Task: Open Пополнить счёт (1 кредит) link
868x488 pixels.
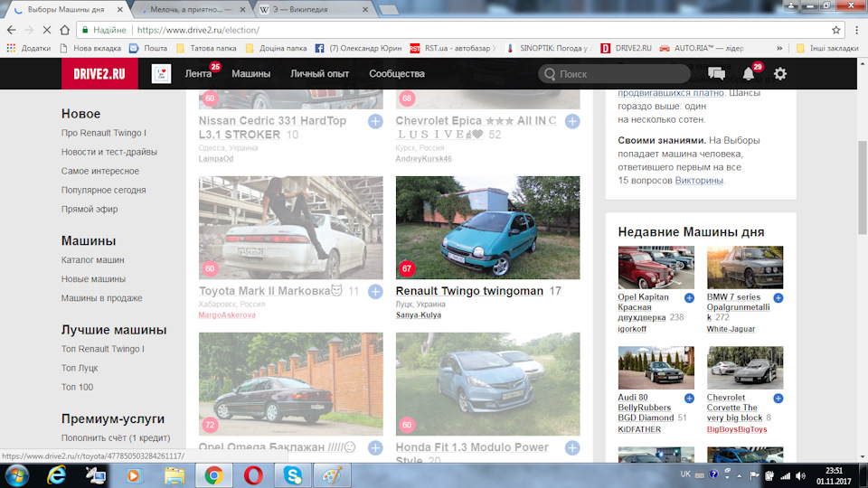Action: [116, 437]
